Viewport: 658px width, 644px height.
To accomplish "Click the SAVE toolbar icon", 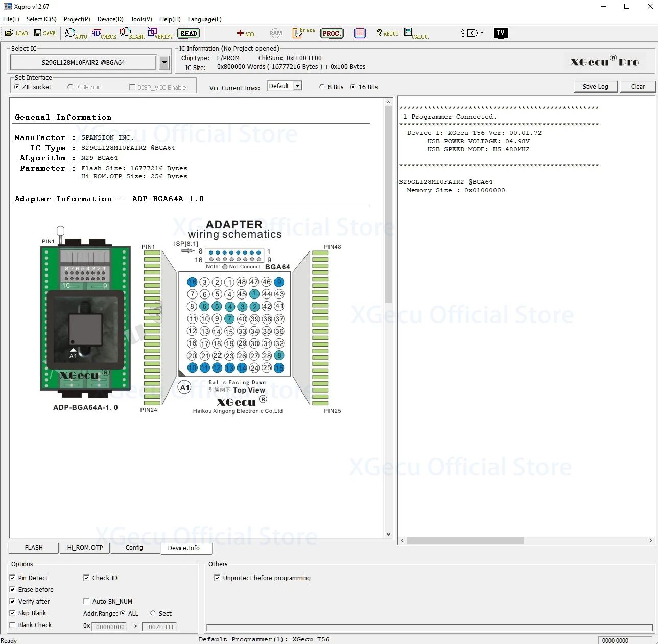I will (45, 33).
